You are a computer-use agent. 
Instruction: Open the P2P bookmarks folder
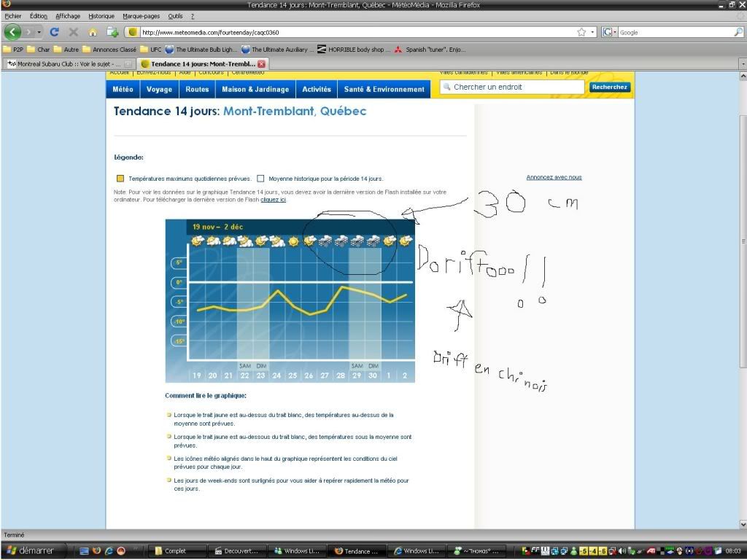pyautogui.click(x=13, y=49)
